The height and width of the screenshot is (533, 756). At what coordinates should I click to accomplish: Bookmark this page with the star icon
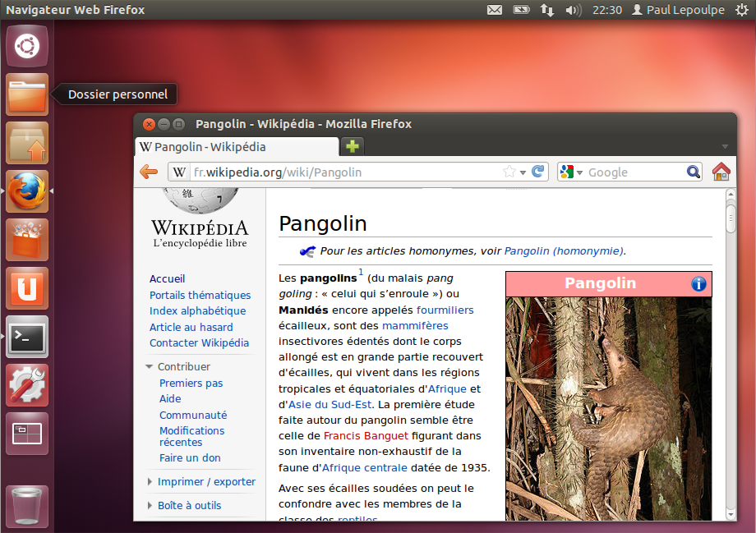point(509,172)
